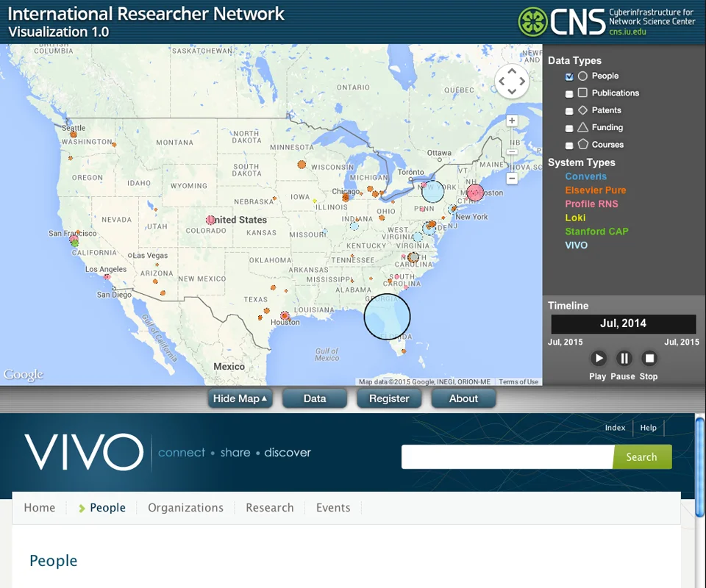Click the CNS logo icon
The image size is (706, 588).
click(x=532, y=21)
